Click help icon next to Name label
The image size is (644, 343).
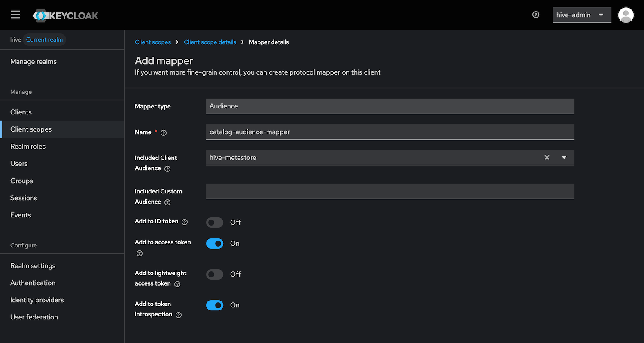pyautogui.click(x=164, y=133)
